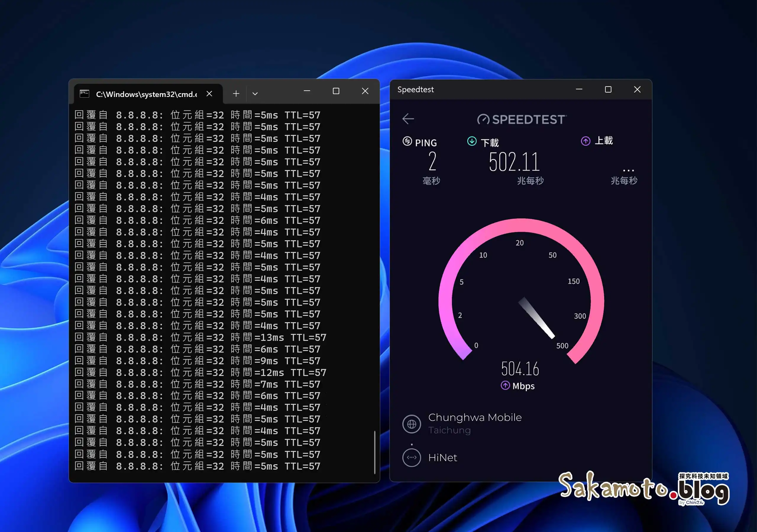Click the cmd icon on the terminal tab

(x=85, y=94)
